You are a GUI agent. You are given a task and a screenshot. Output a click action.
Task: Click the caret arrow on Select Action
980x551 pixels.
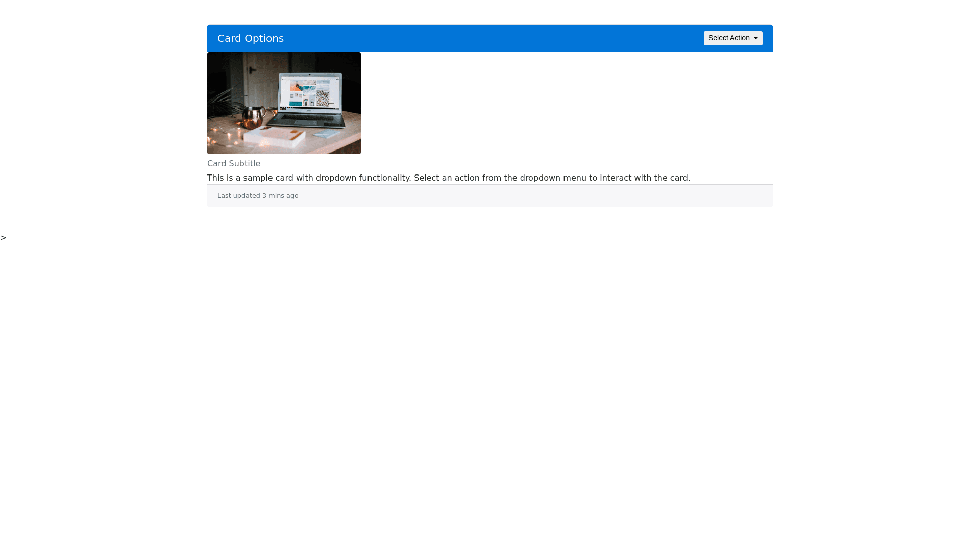(x=756, y=39)
